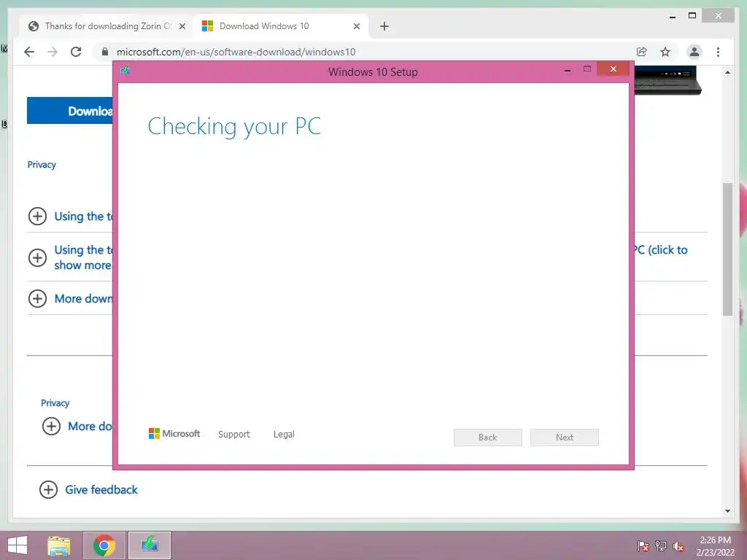The height and width of the screenshot is (560, 747).
Task: Open upper Privacy link on webpage
Action: point(42,165)
